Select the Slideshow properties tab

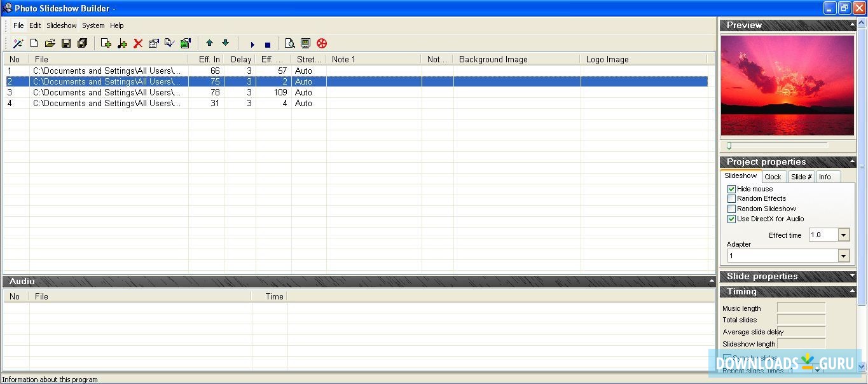741,175
